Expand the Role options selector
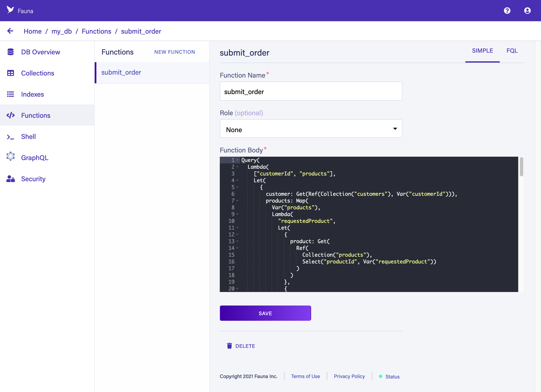This screenshot has width=541, height=392. 311,129
